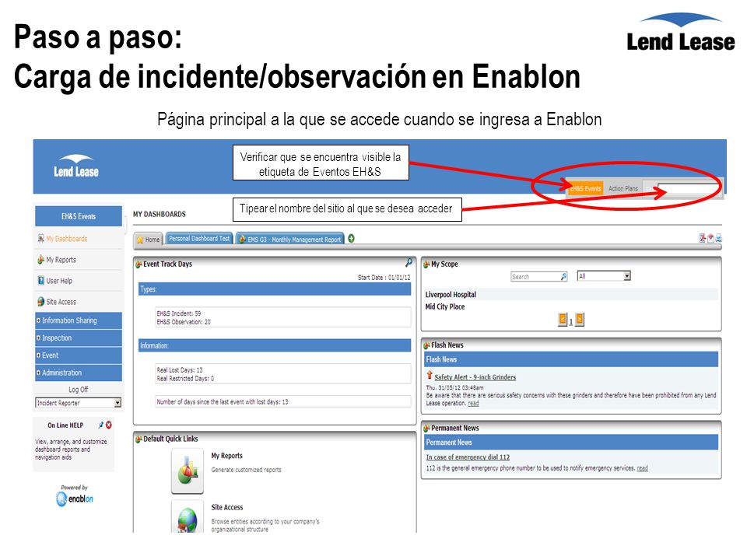
Task: Export dashboard to PDF icon
Action: click(702, 238)
